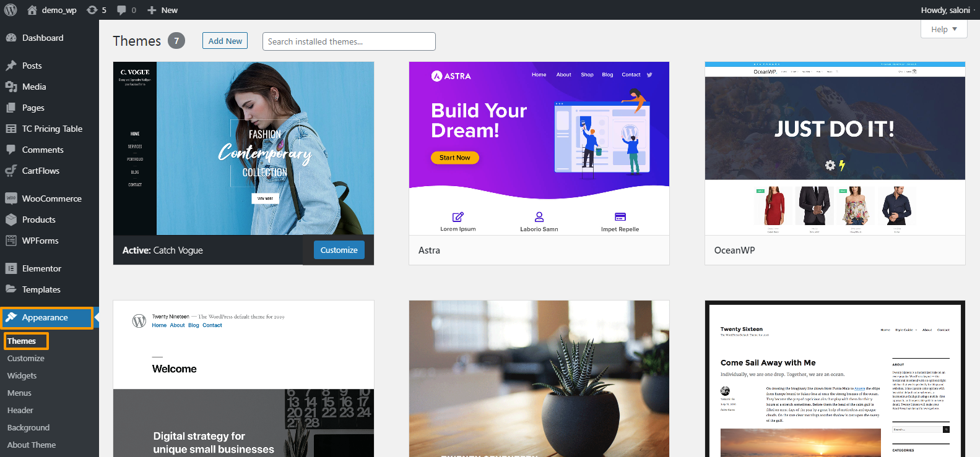This screenshot has height=457, width=980.
Task: Open Customize submenu item
Action: [x=26, y=358]
